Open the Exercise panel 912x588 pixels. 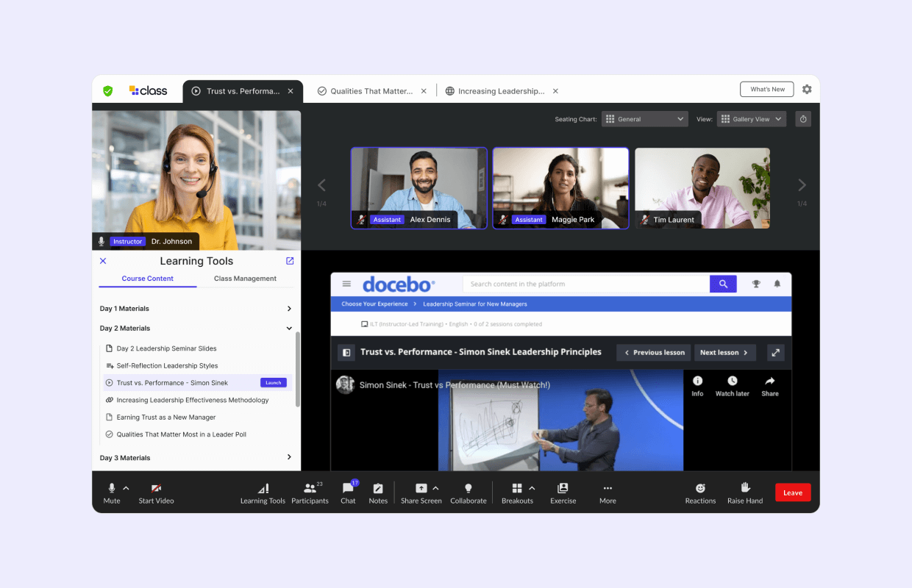click(563, 492)
